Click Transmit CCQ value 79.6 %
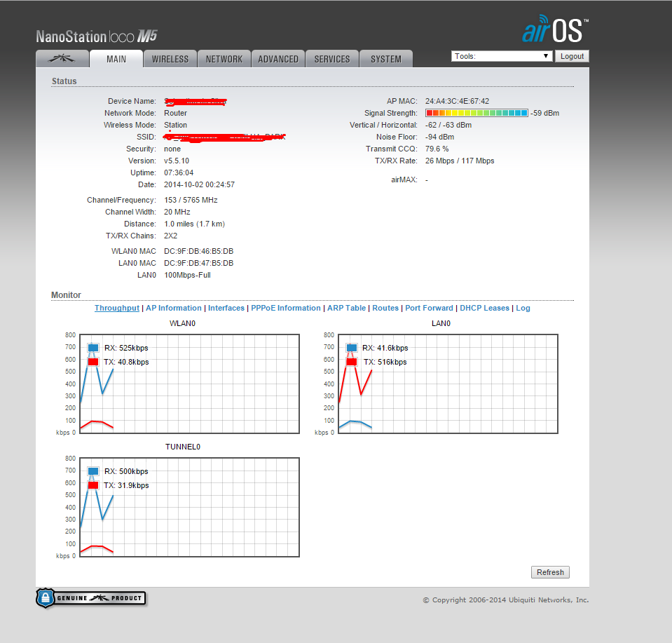Image resolution: width=672 pixels, height=643 pixels. pos(437,149)
